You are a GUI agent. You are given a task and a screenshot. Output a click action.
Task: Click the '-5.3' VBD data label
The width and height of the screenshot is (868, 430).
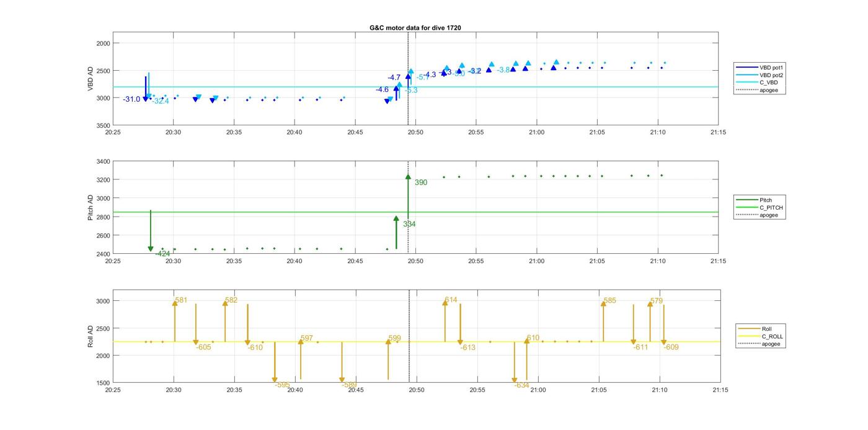pyautogui.click(x=411, y=91)
